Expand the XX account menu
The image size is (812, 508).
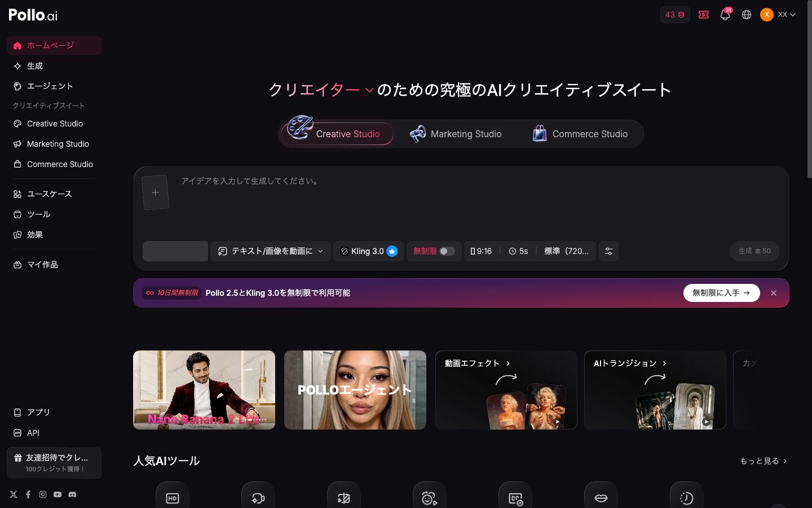[x=778, y=15]
